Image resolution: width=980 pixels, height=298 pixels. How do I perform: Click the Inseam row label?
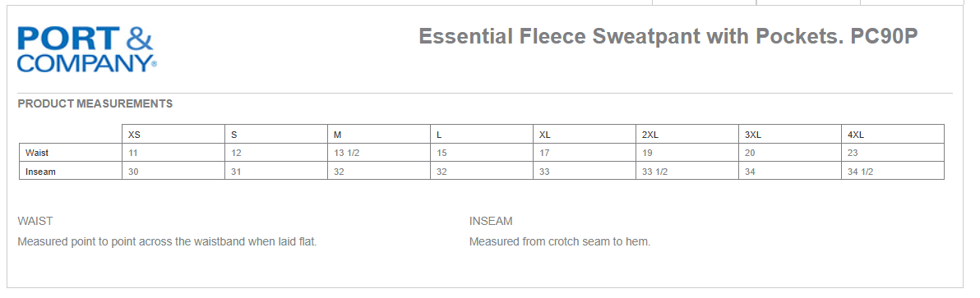pos(40,172)
